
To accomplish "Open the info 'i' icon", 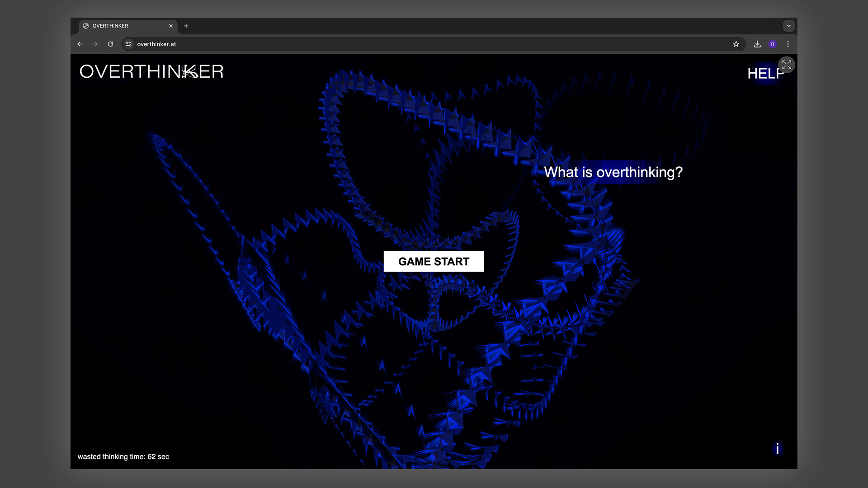I will pyautogui.click(x=777, y=449).
